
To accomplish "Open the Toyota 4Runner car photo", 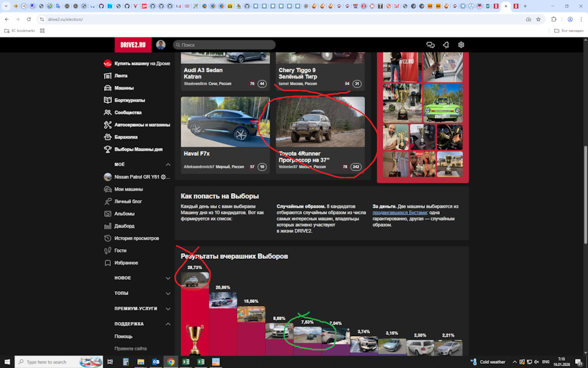I will point(320,122).
